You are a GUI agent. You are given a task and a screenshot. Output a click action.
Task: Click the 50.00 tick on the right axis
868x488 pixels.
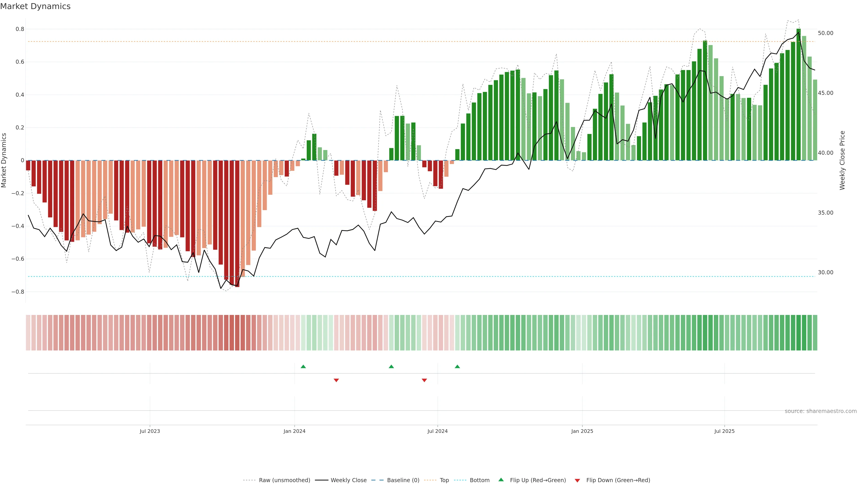click(x=825, y=33)
